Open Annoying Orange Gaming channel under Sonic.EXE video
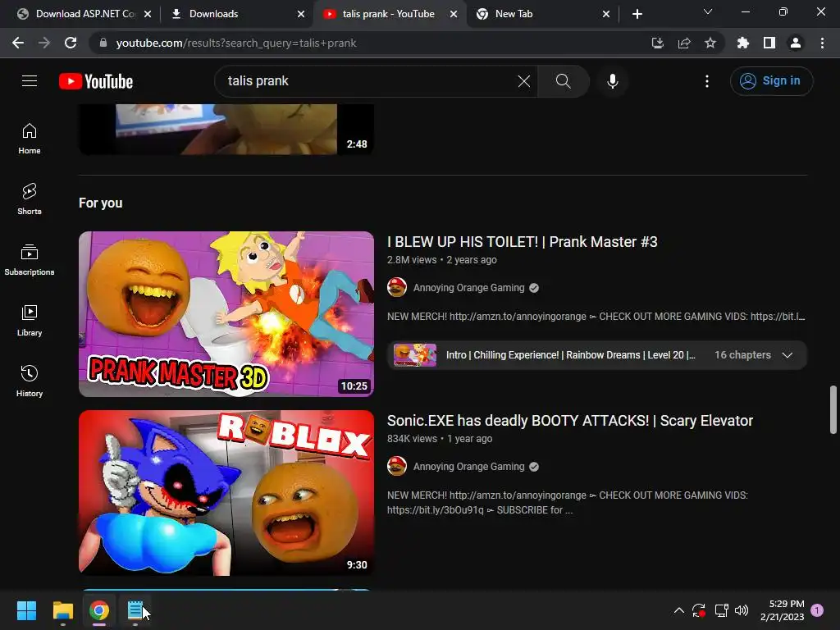The image size is (840, 630). point(468,467)
